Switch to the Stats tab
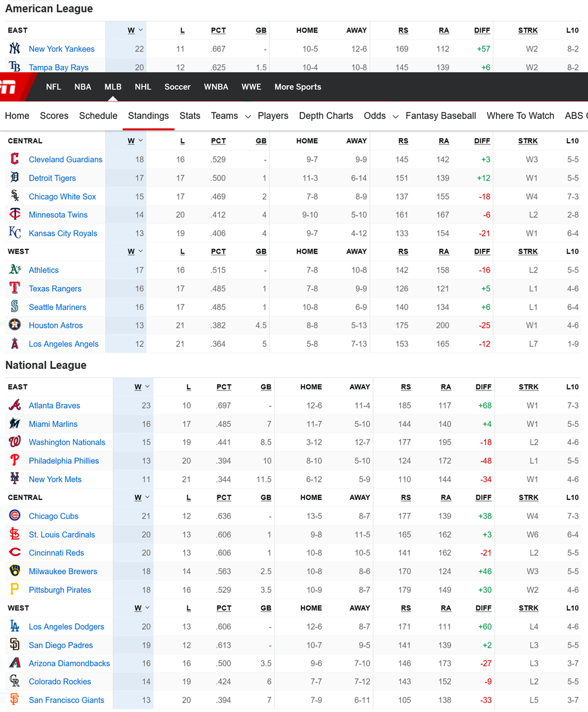588x712 pixels. (190, 116)
